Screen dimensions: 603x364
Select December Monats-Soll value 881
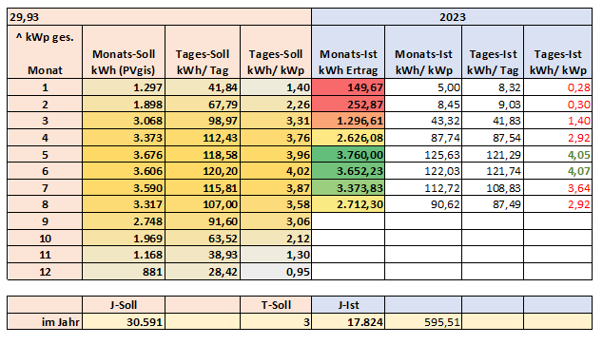coord(124,272)
